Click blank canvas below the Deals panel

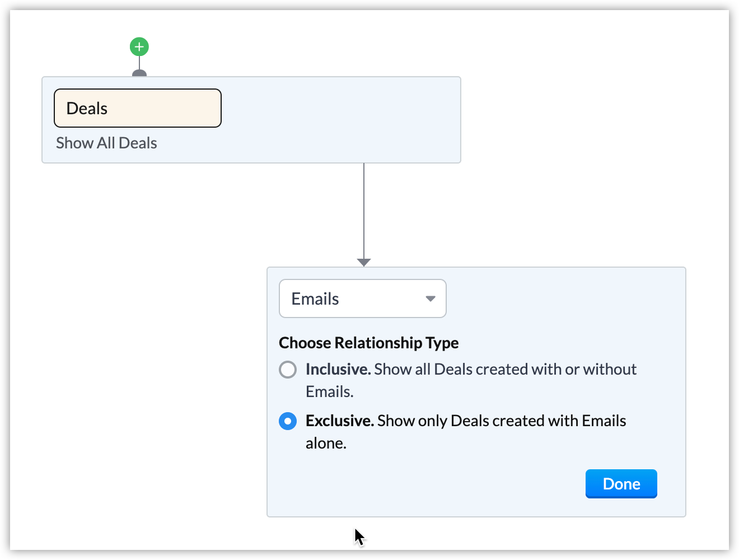point(140,280)
